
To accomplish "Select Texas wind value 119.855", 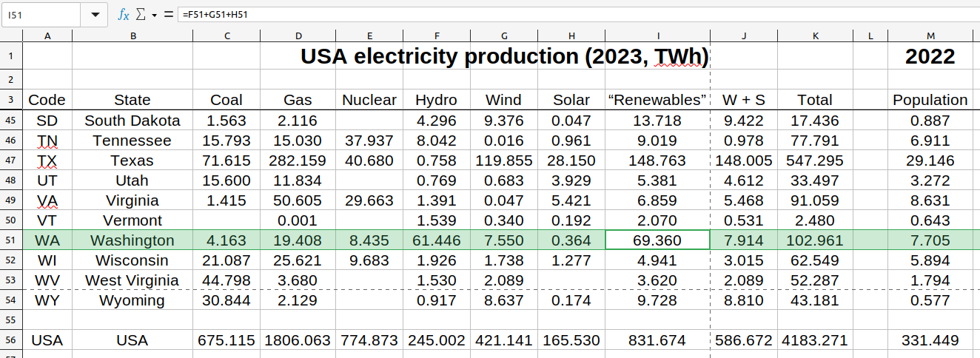I will [504, 161].
